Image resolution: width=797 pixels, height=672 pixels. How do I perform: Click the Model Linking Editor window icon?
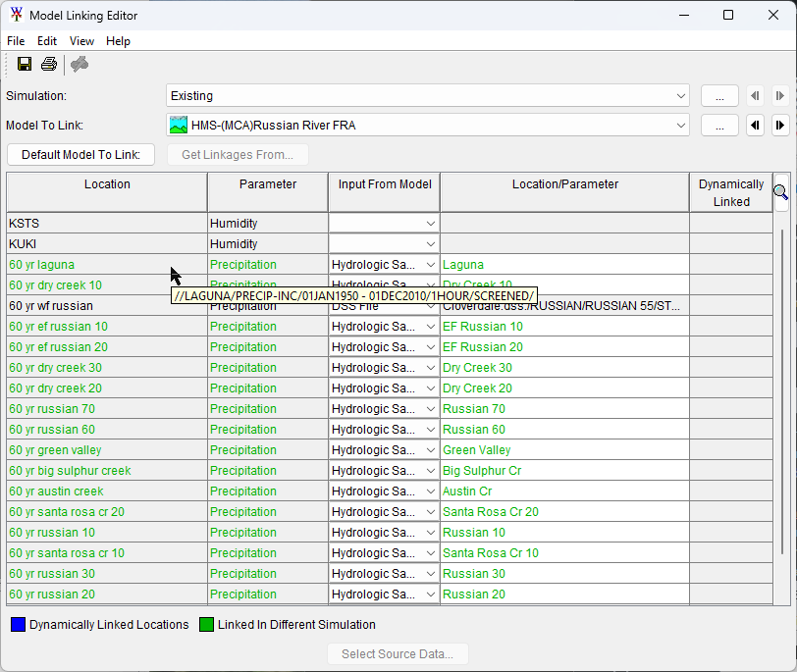click(16, 16)
